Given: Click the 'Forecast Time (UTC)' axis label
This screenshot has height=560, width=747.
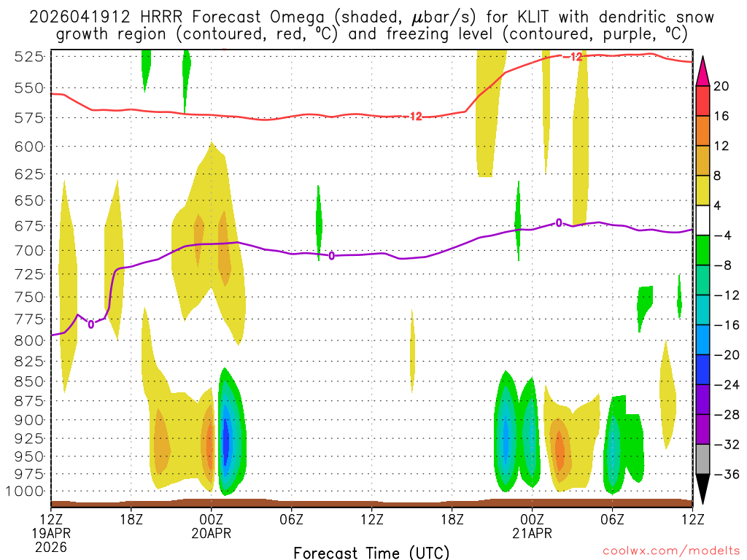Looking at the screenshot, I should (x=371, y=553).
